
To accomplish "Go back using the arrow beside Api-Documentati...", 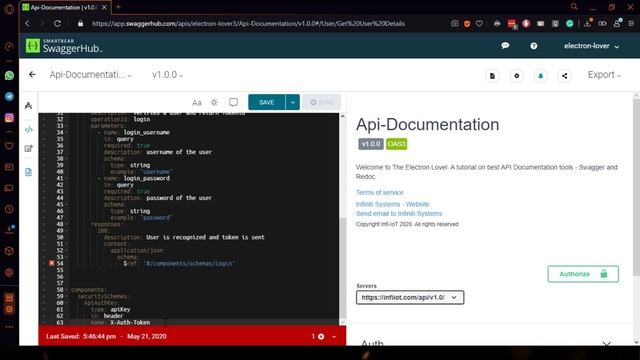I will pyautogui.click(x=32, y=74).
